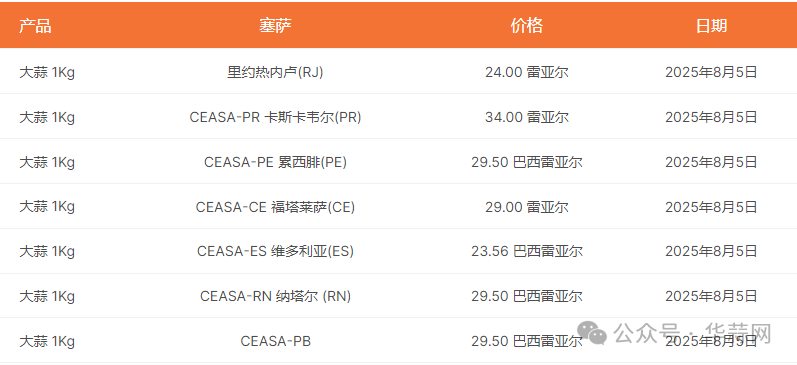Click the CEASA-PB market cell
The width and height of the screenshot is (797, 365).
275,341
